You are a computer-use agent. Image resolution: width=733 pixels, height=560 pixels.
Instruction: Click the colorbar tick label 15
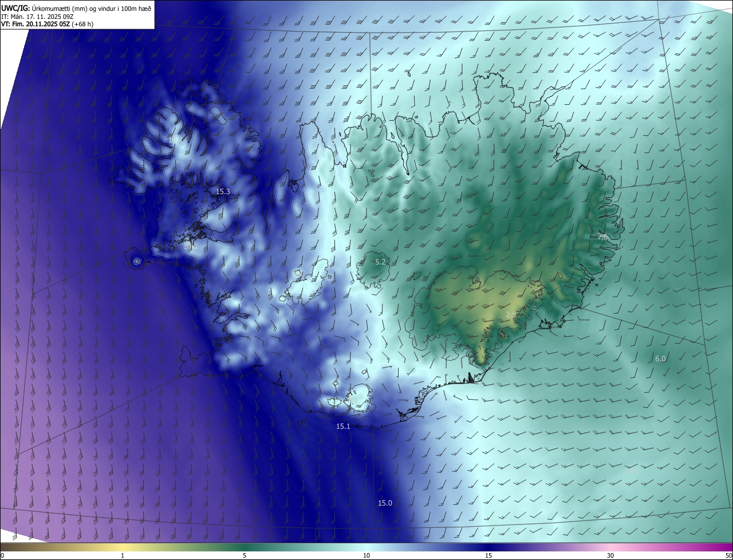[x=488, y=555]
